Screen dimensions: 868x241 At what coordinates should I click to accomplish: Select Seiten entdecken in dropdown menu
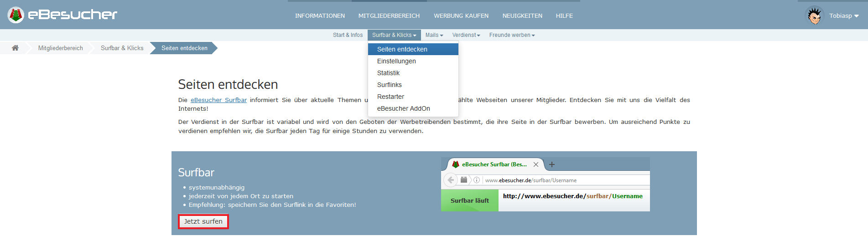point(413,49)
